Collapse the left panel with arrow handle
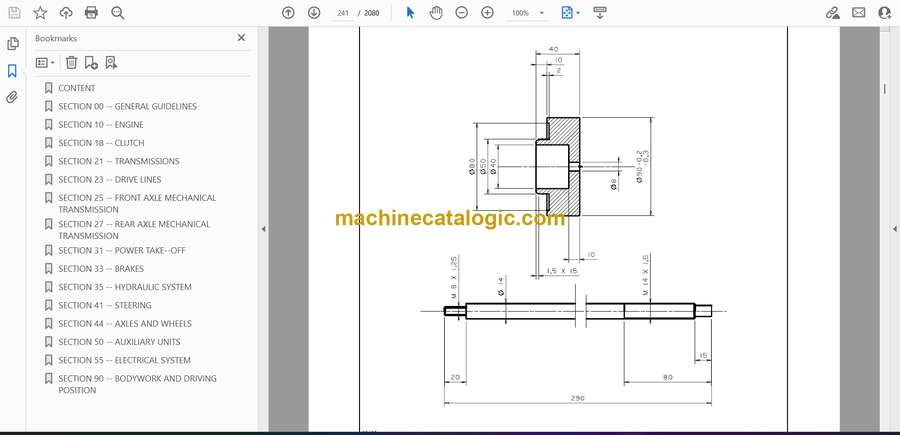900x435 pixels. [263, 229]
